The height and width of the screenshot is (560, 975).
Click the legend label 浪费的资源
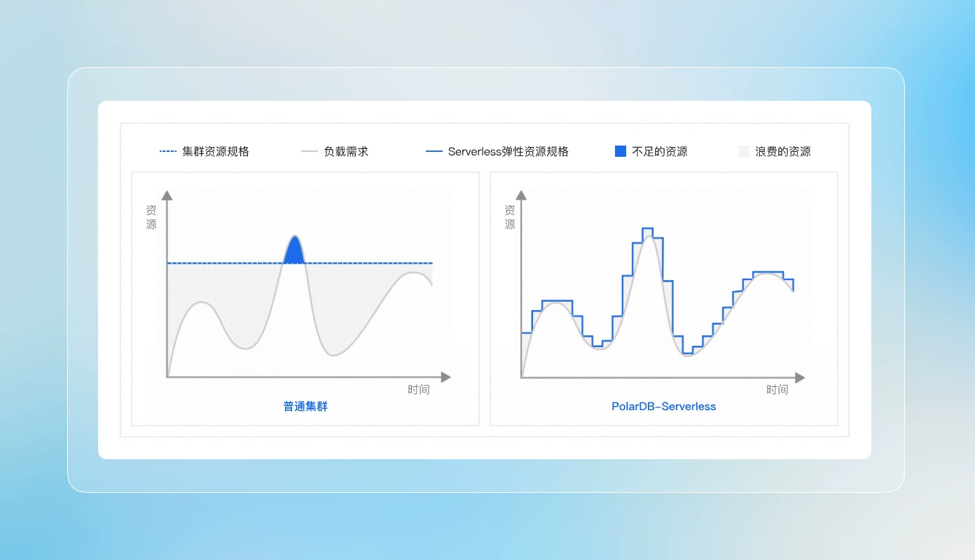[x=783, y=151]
